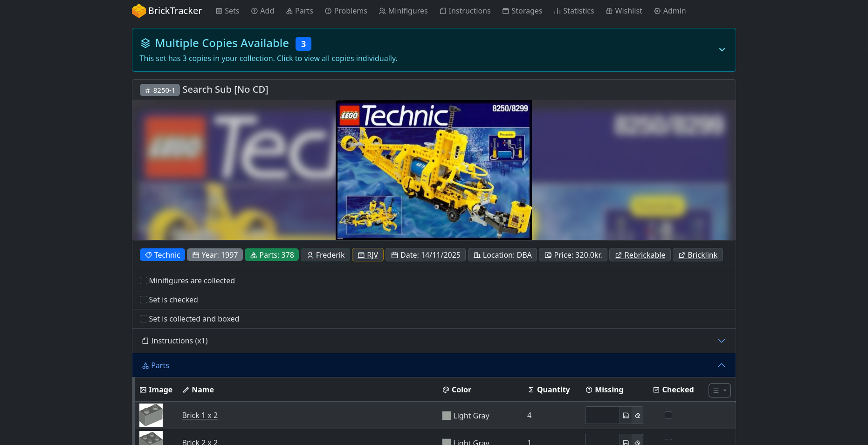Viewport: 868px width, 445px height.
Task: Click the BrickTracker brick logo icon
Action: (138, 11)
